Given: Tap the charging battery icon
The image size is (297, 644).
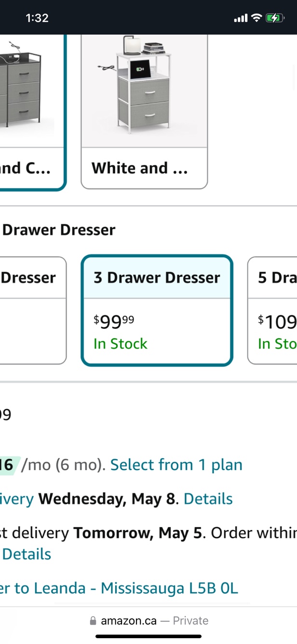Looking at the screenshot, I should click(274, 18).
